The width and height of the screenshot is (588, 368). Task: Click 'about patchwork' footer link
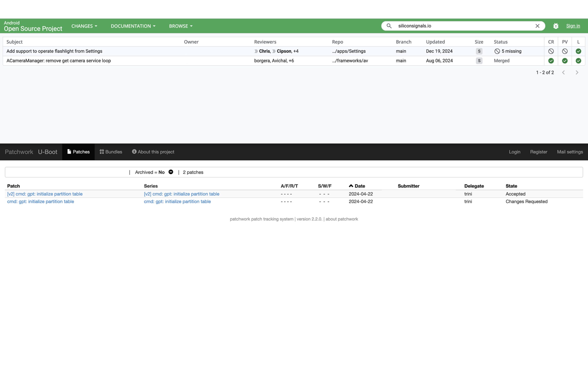click(342, 219)
